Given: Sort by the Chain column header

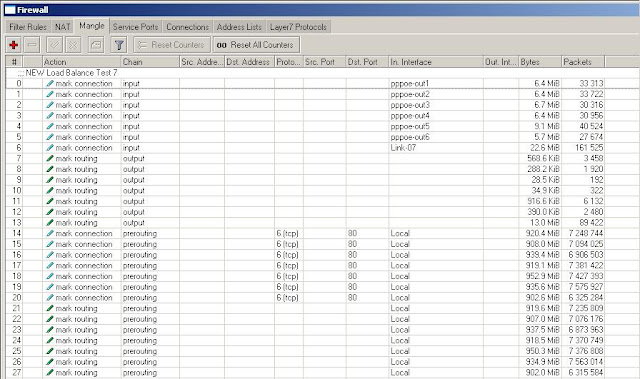Looking at the screenshot, I should click(x=150, y=62).
